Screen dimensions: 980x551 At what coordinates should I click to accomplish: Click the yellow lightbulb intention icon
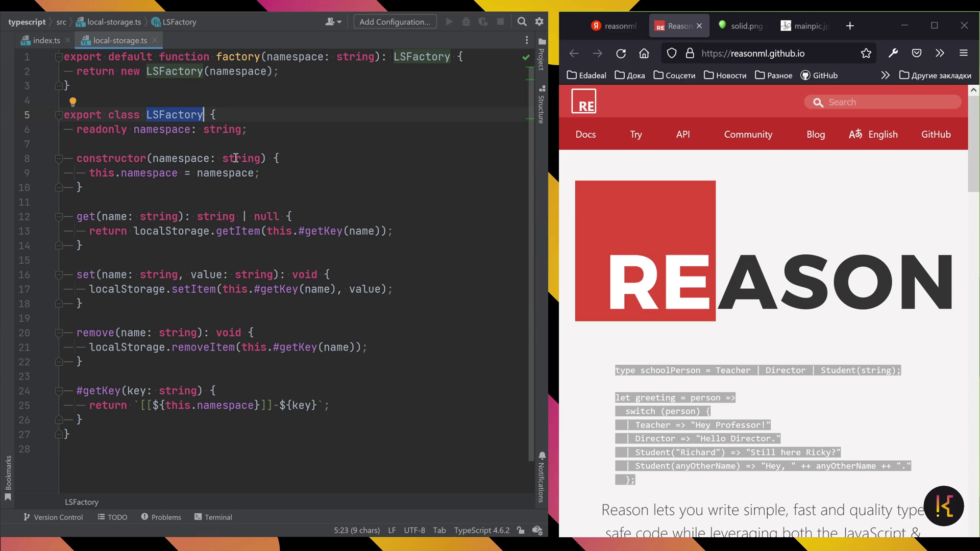point(72,102)
